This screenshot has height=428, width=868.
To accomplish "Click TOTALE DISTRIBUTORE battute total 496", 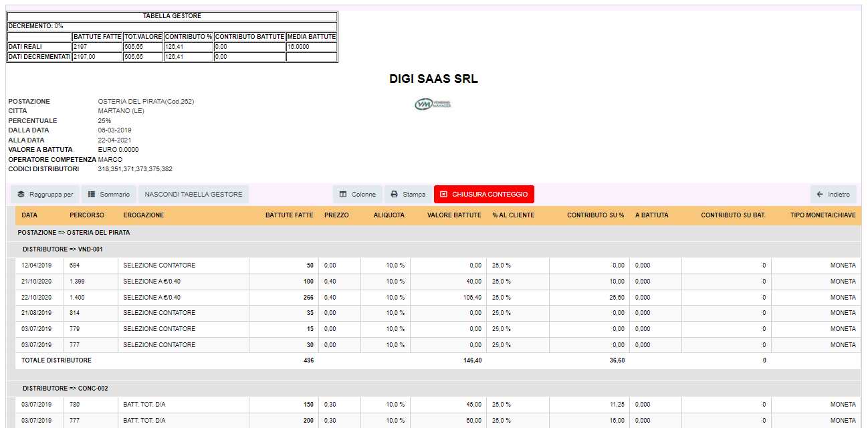I will tap(308, 360).
